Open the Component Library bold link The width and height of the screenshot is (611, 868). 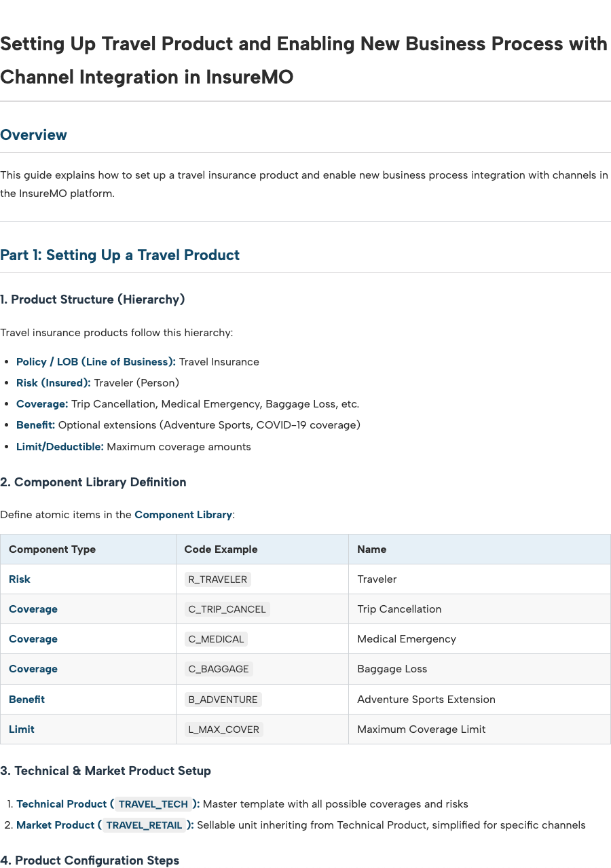click(x=183, y=514)
